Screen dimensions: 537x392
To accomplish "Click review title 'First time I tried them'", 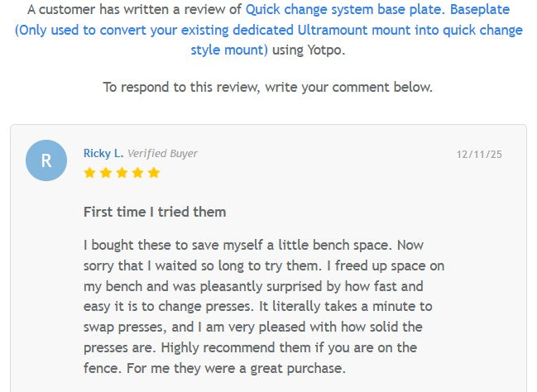I will (x=155, y=212).
